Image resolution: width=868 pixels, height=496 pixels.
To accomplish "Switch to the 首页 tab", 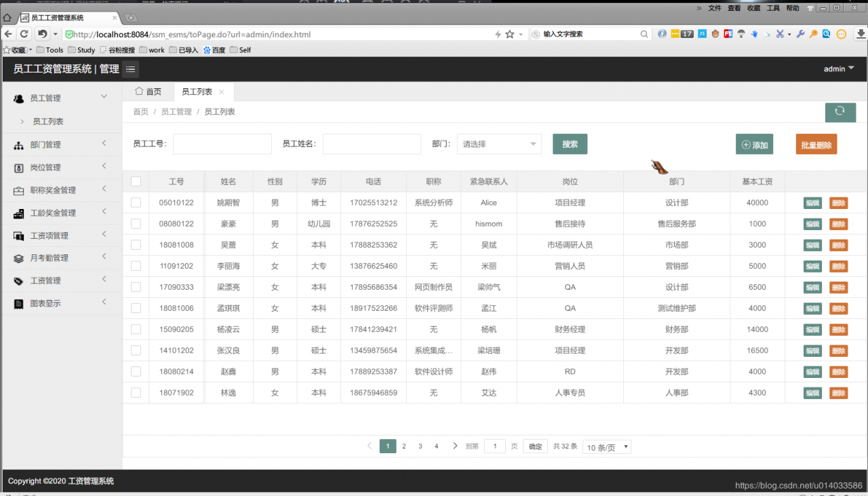I will click(x=148, y=92).
